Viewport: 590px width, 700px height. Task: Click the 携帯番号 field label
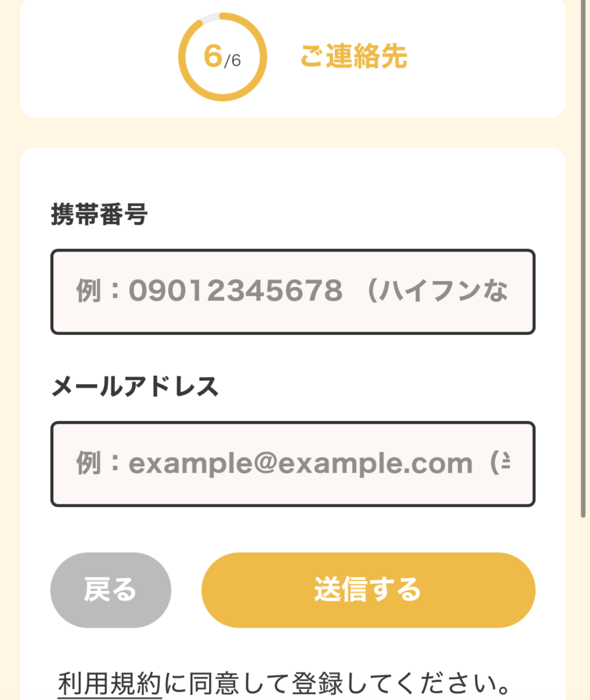point(99,215)
